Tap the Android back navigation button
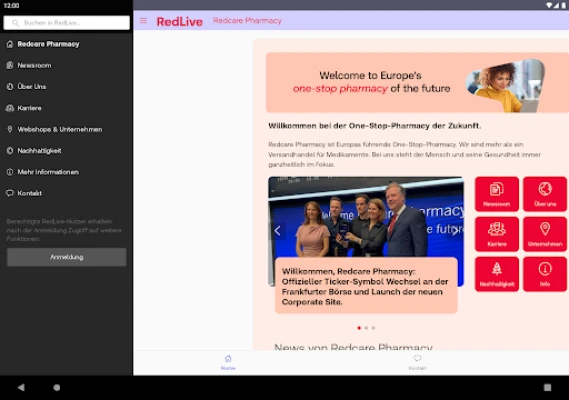Viewport: 569px width, 400px height. (21, 387)
